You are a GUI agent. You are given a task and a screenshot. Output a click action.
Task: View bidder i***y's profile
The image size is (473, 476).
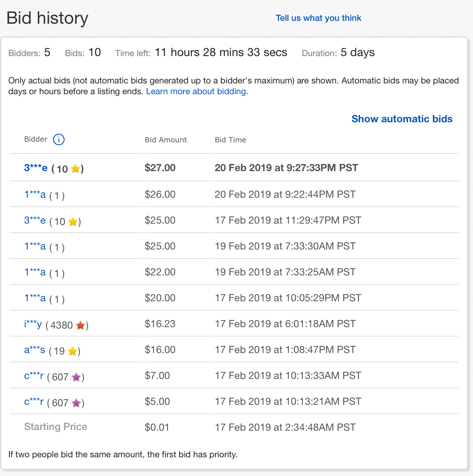coord(33,324)
